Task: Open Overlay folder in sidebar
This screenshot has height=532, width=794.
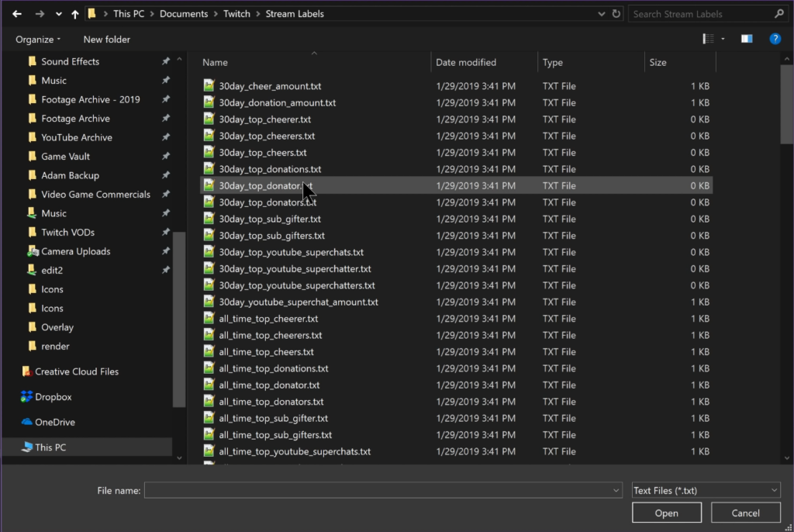Action: tap(57, 327)
